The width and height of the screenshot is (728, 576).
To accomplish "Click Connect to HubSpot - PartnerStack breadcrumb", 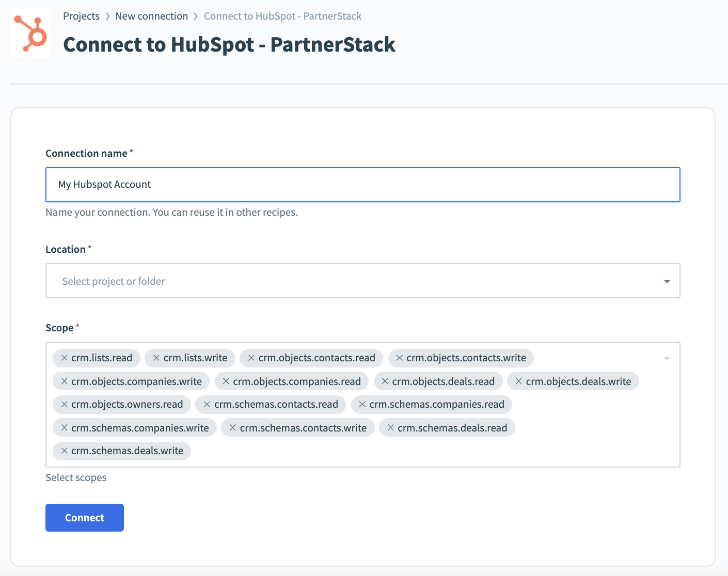I will tap(282, 16).
